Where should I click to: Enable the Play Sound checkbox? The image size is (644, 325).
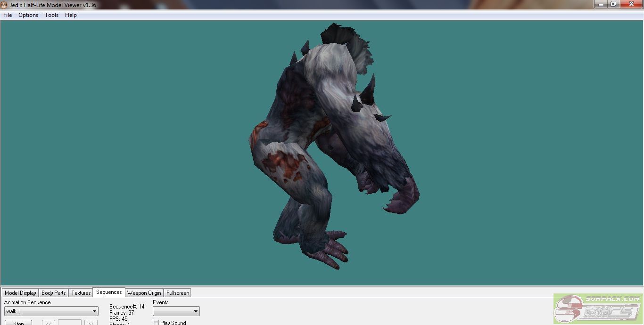(156, 323)
